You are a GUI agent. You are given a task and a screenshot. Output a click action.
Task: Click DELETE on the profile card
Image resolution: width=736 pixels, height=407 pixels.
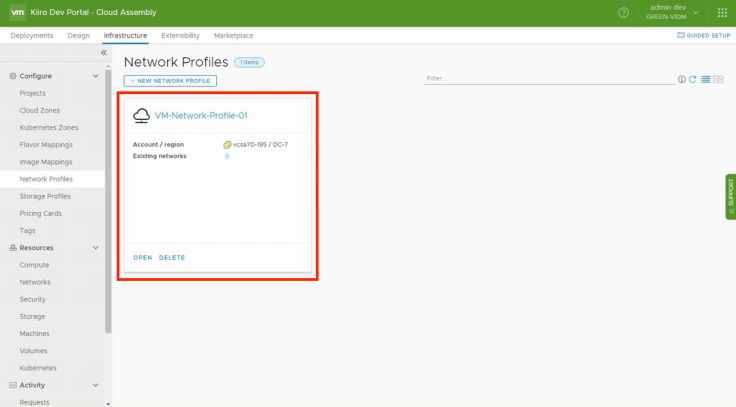click(x=172, y=258)
